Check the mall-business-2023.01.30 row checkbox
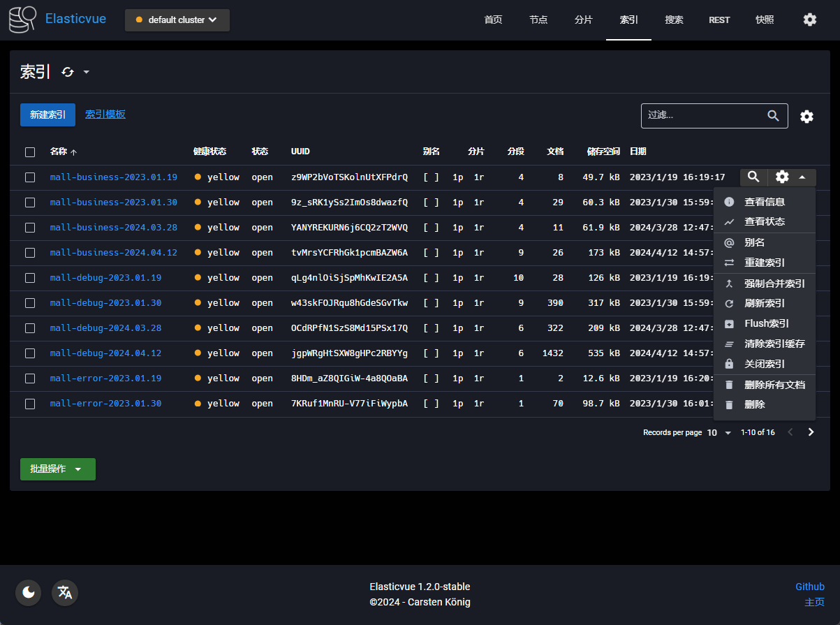The width and height of the screenshot is (840, 625). pyautogui.click(x=30, y=203)
